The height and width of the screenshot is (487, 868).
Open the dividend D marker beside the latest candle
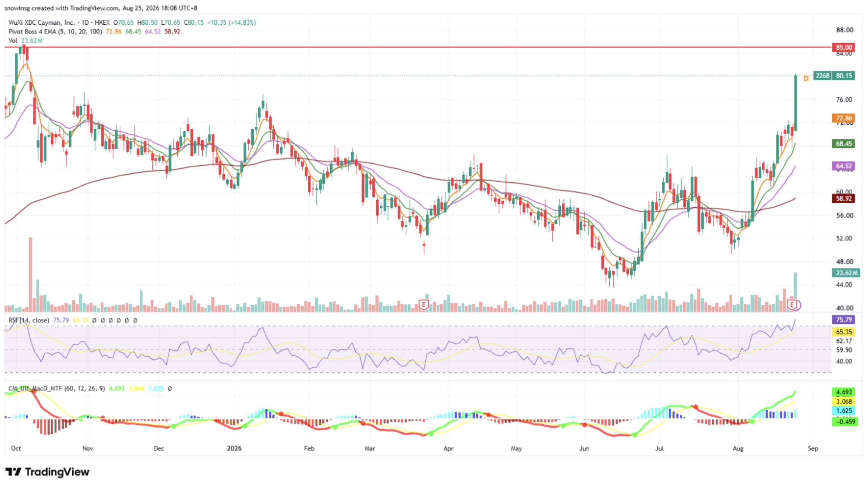pyautogui.click(x=806, y=78)
